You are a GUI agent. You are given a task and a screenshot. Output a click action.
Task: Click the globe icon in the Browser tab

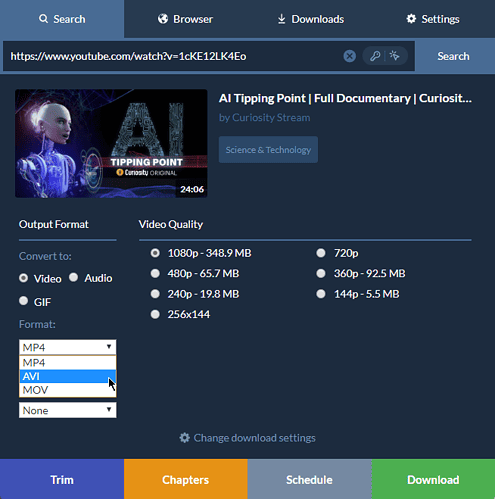(163, 19)
